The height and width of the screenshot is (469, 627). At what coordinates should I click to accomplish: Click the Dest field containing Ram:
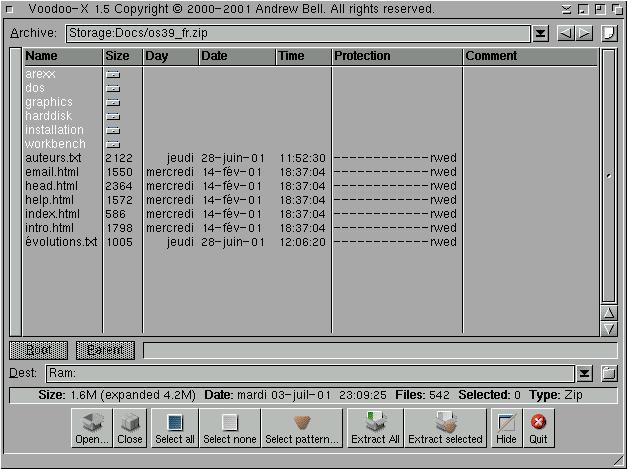[310, 374]
